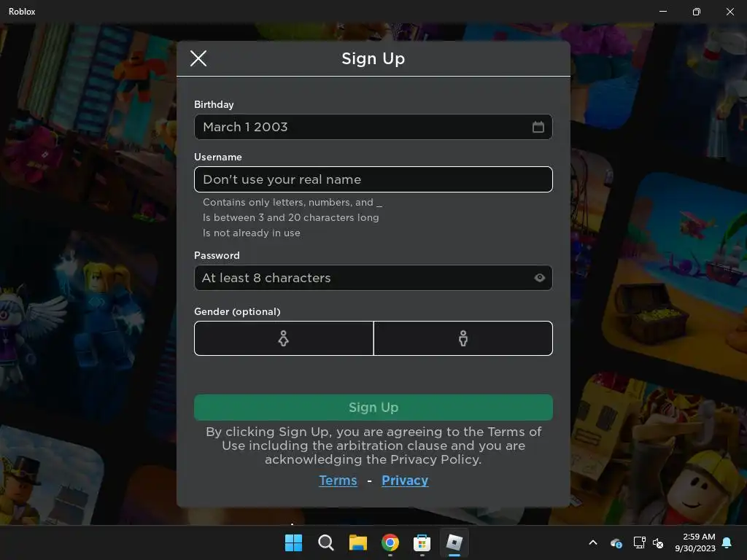Open the birthday calendar picker icon
Image resolution: width=747 pixels, height=560 pixels.
coord(538,127)
